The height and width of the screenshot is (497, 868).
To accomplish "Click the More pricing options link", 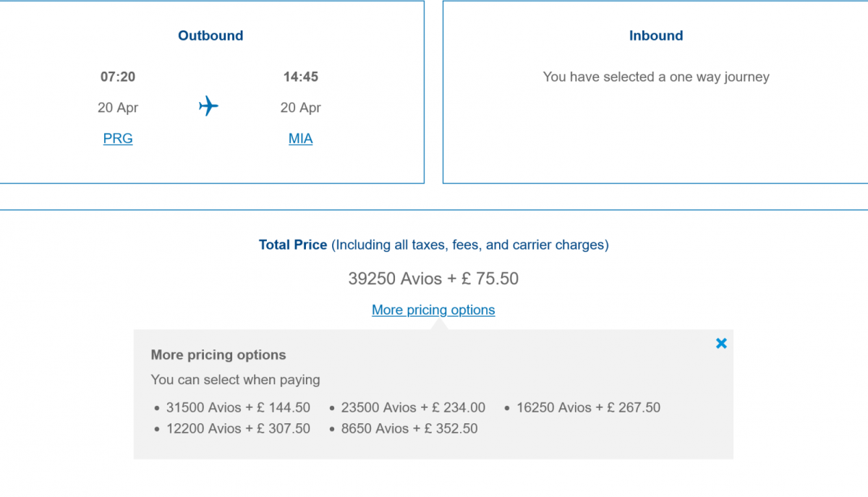I will [x=433, y=310].
